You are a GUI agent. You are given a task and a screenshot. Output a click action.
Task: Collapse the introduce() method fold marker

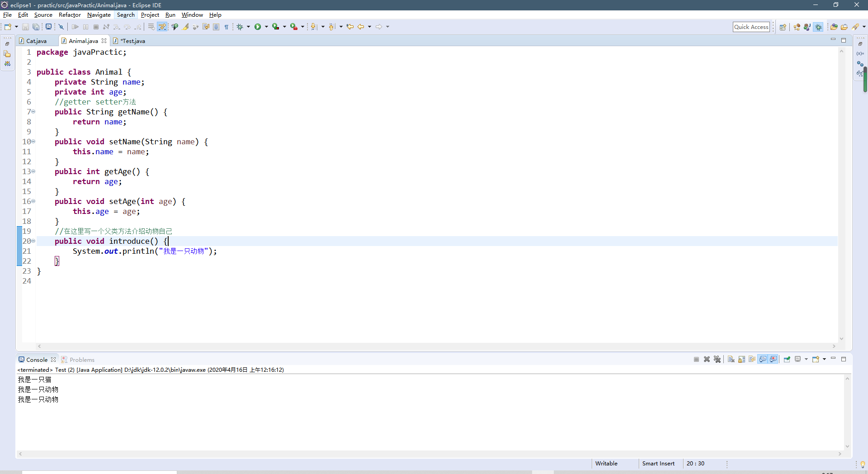pyautogui.click(x=33, y=241)
